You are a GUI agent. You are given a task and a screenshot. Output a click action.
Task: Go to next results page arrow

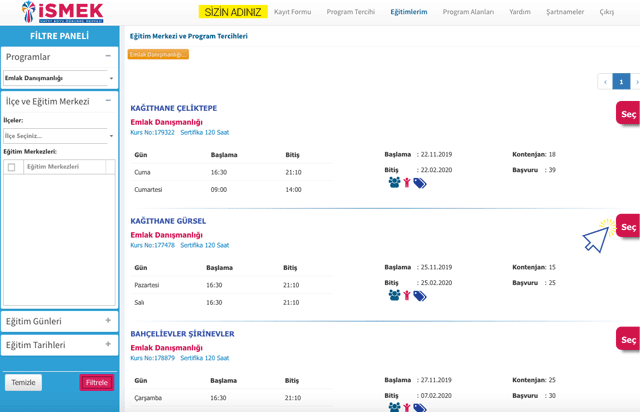coord(636,82)
